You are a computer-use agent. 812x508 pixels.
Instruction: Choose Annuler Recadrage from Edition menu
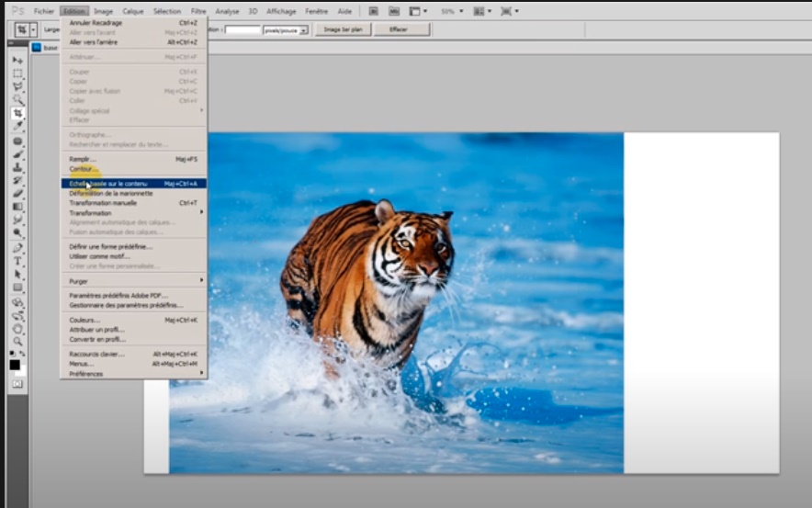pyautogui.click(x=133, y=23)
